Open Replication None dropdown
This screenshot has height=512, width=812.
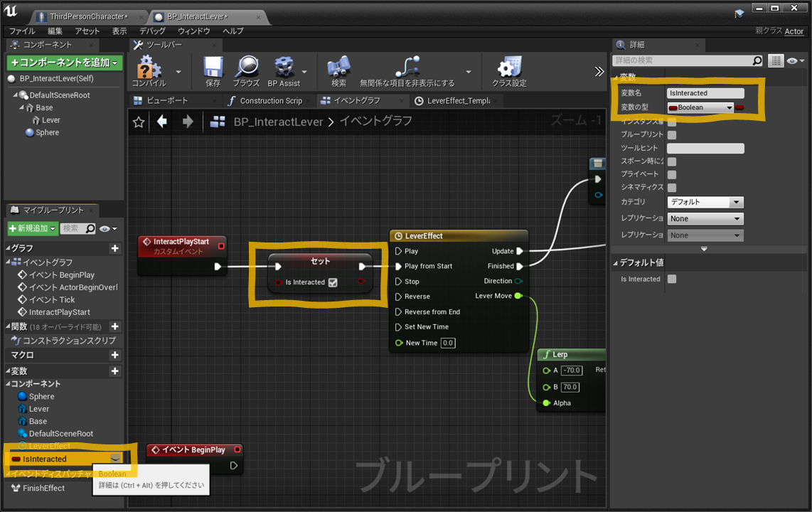pyautogui.click(x=705, y=218)
